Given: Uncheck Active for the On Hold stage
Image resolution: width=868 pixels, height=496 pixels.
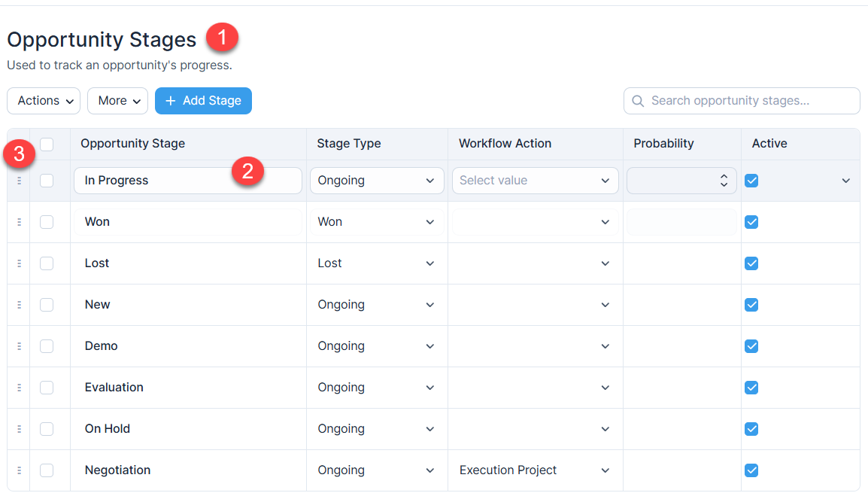Looking at the screenshot, I should [751, 429].
